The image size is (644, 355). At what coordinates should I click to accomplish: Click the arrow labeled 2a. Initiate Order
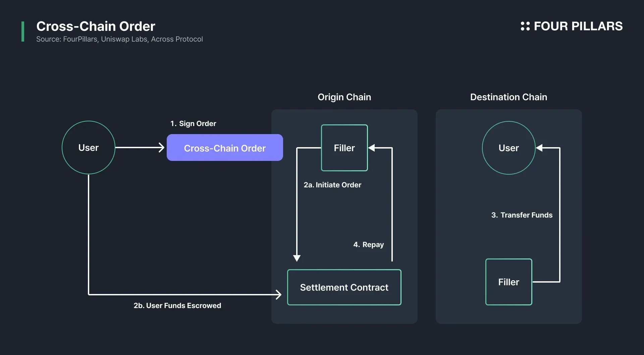(297, 208)
